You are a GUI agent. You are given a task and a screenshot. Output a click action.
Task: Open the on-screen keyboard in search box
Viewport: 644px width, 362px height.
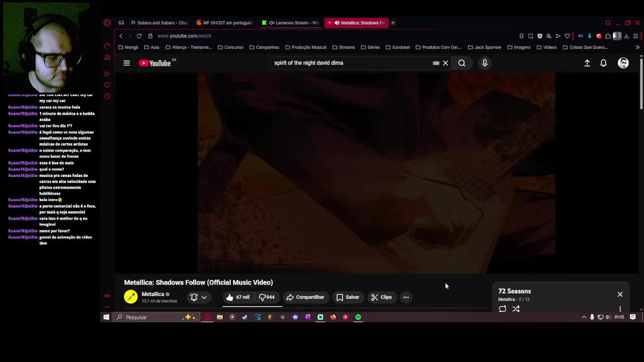click(436, 63)
